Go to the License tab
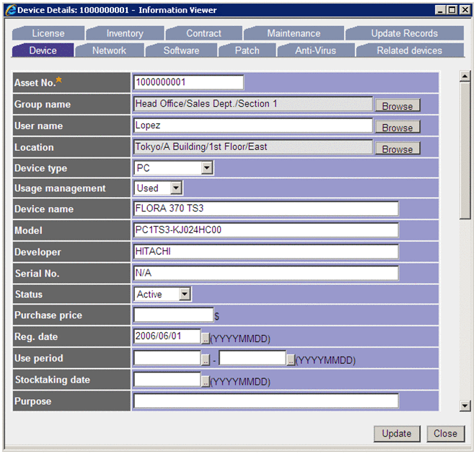Screen dimensions: 476x454 (x=48, y=33)
